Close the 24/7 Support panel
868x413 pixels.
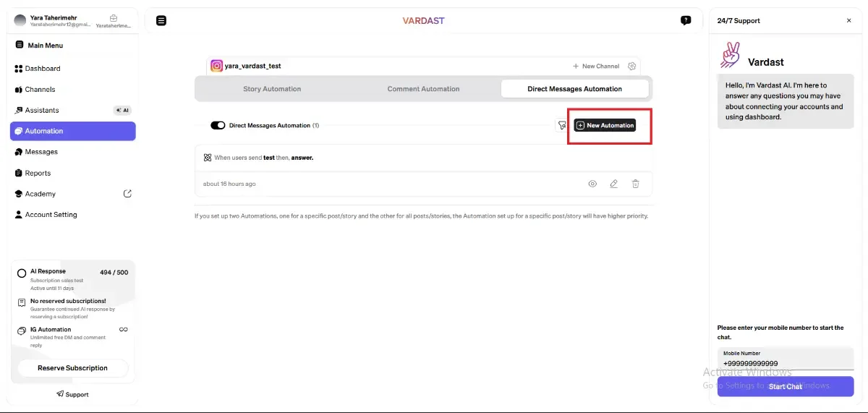point(849,21)
